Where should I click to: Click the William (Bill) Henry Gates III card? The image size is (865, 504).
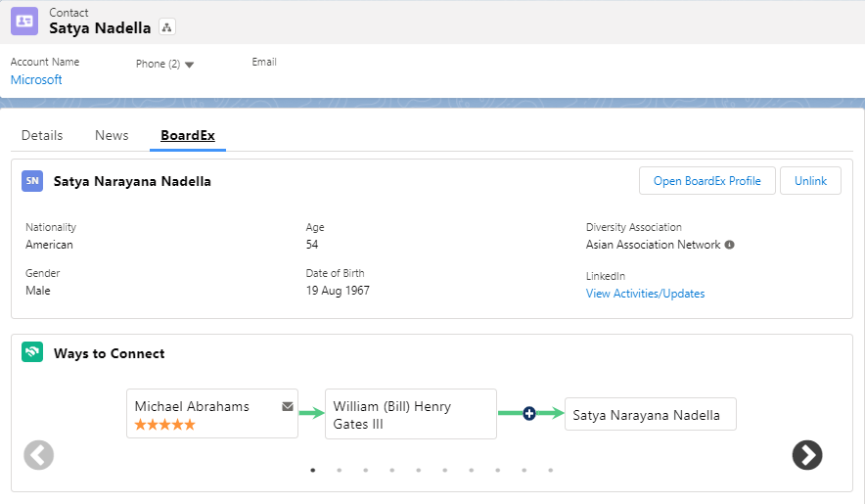pos(411,415)
